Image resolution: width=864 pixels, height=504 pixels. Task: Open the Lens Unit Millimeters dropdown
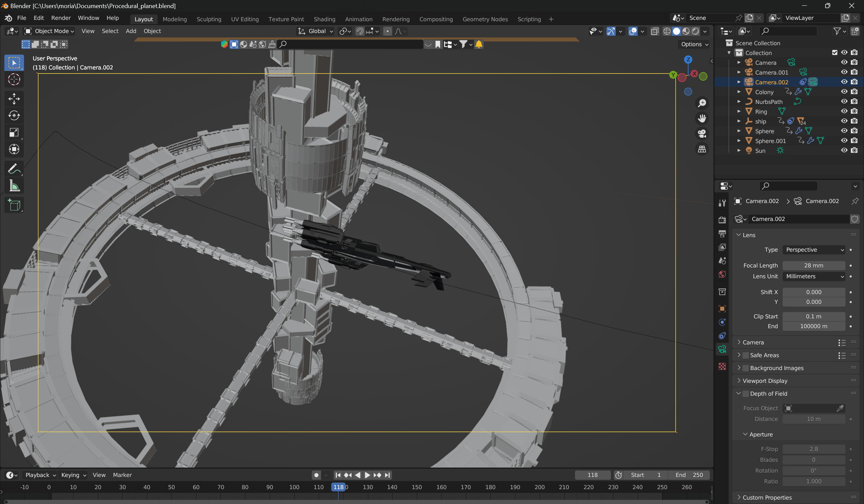pyautogui.click(x=814, y=277)
